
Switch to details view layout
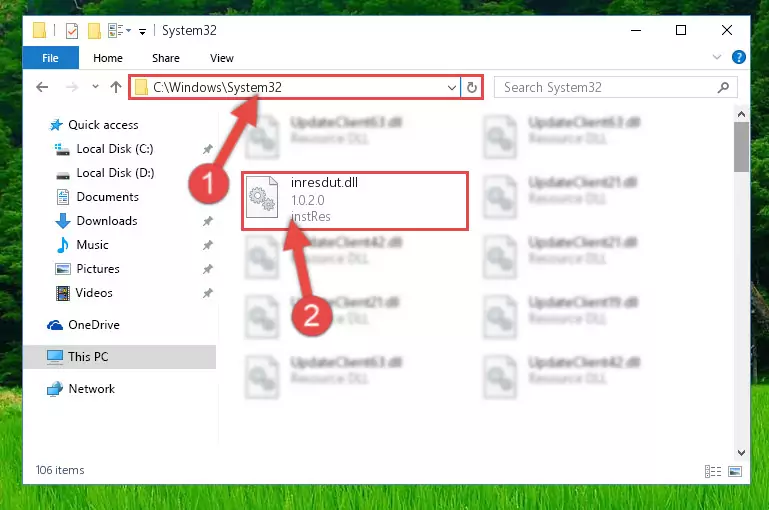[713, 471]
